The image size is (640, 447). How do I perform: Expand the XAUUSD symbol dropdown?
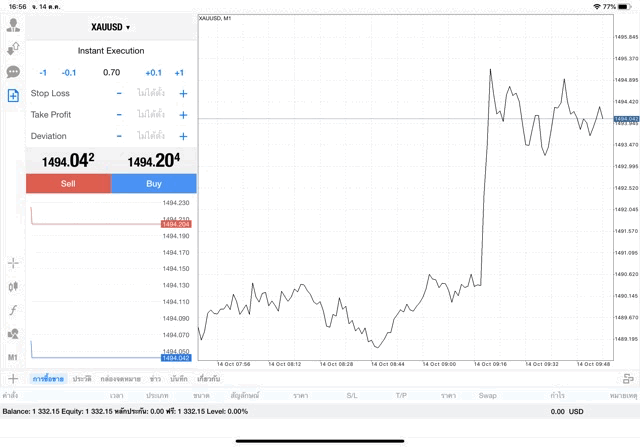point(111,27)
